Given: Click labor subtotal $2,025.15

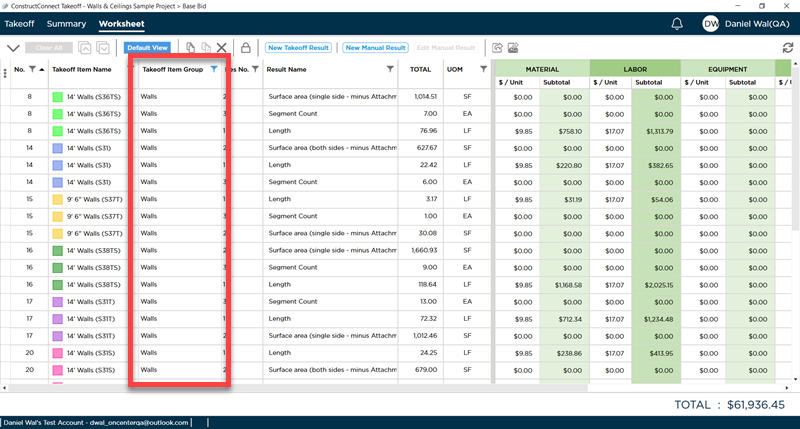Looking at the screenshot, I should coord(659,285).
